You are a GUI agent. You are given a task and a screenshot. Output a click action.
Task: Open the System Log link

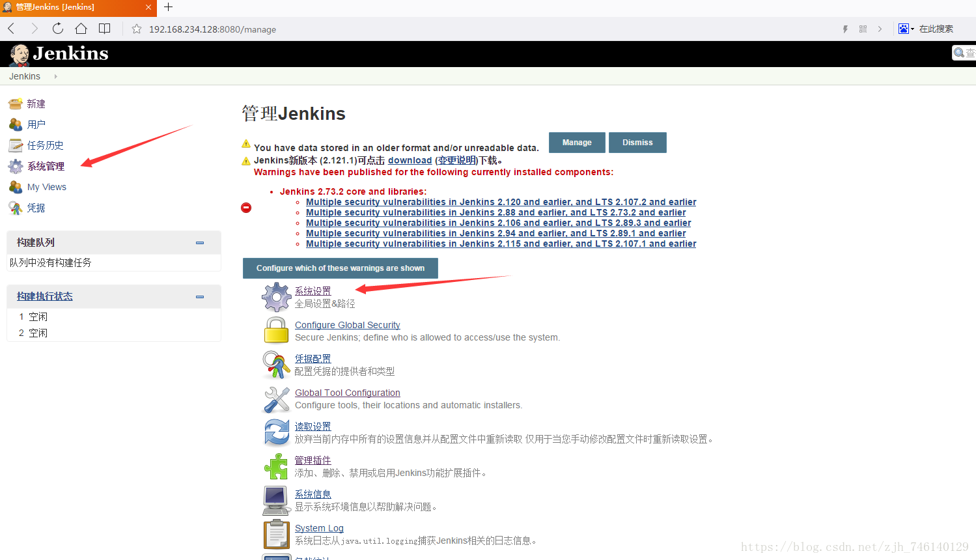(319, 528)
